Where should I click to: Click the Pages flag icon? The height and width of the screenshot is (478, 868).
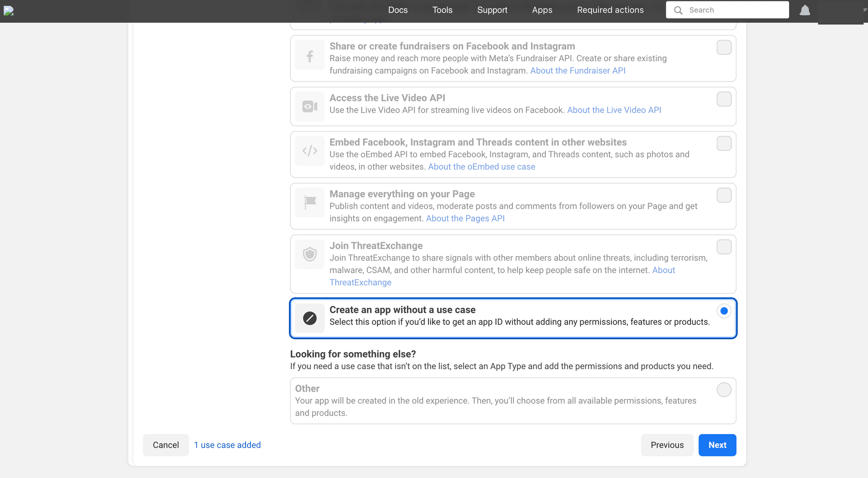[x=309, y=202]
